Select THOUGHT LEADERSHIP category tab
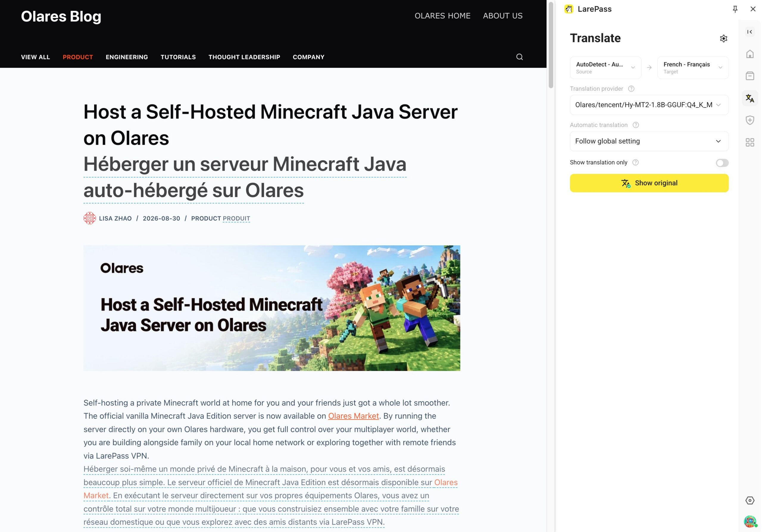 pyautogui.click(x=244, y=57)
